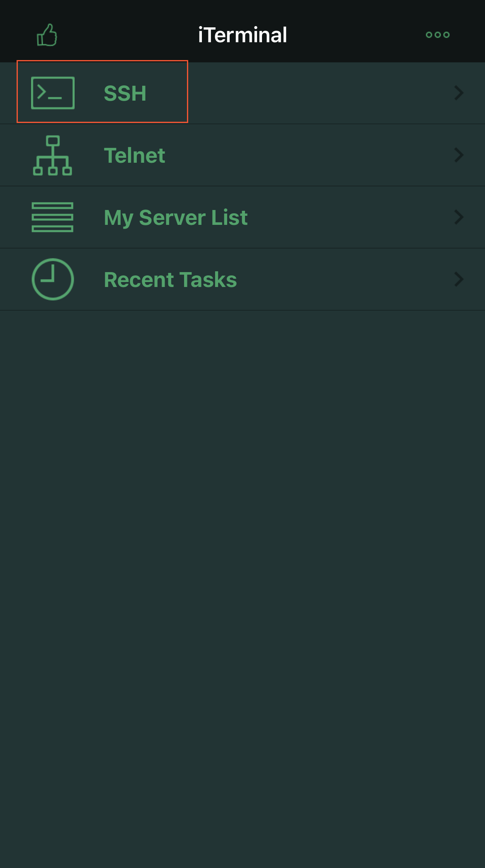Tap the My Server List stacked bars icon
This screenshot has width=485, height=868.
(x=53, y=217)
